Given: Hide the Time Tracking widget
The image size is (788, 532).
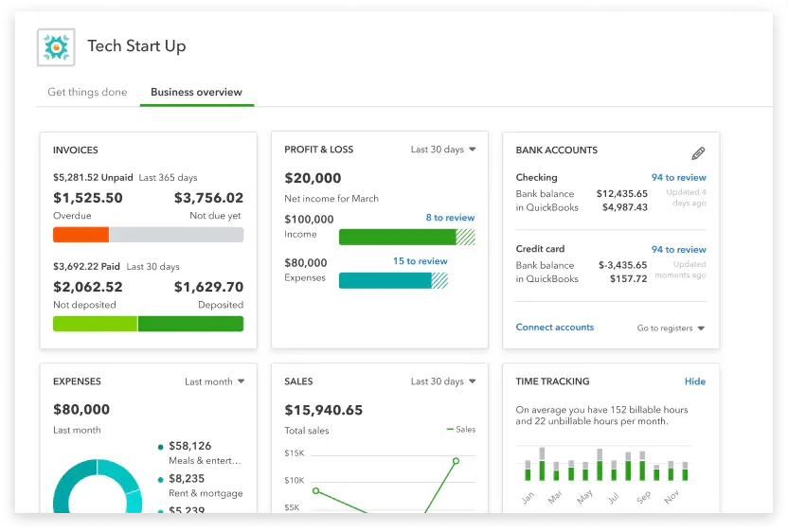Looking at the screenshot, I should [x=694, y=381].
